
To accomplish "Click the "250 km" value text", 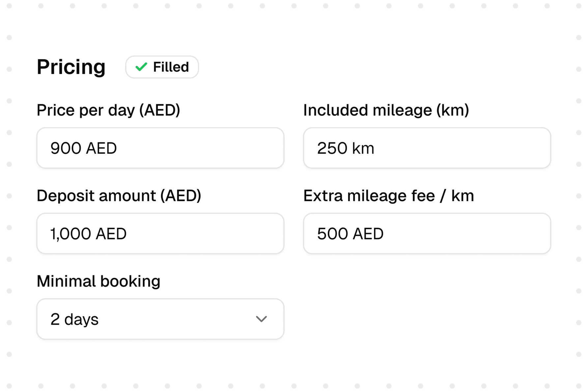I will click(345, 148).
